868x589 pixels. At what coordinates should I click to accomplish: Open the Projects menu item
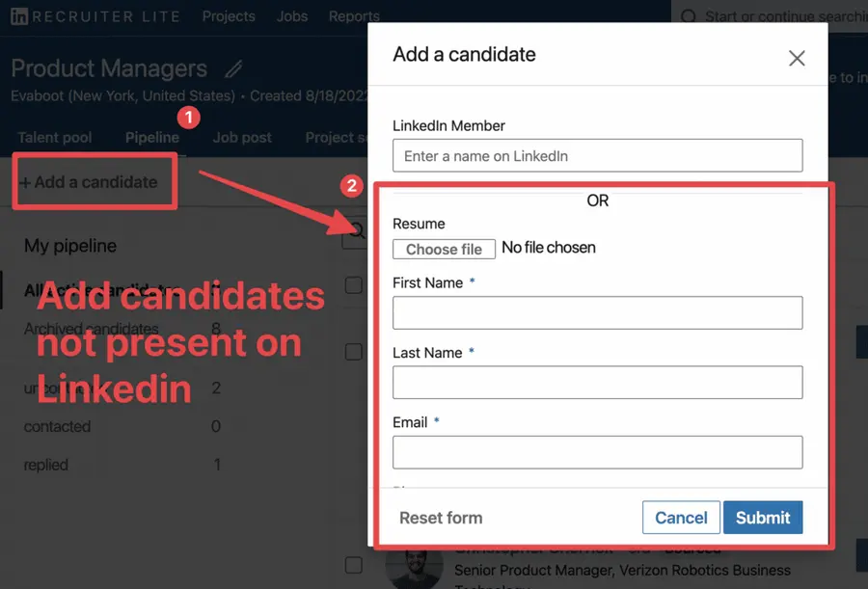[x=228, y=14]
